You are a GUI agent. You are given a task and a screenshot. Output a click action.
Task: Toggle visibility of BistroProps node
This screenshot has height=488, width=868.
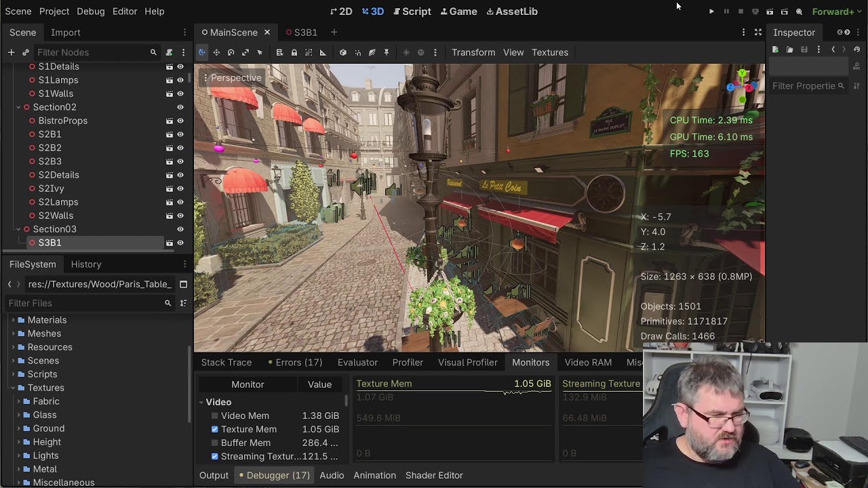pyautogui.click(x=180, y=121)
